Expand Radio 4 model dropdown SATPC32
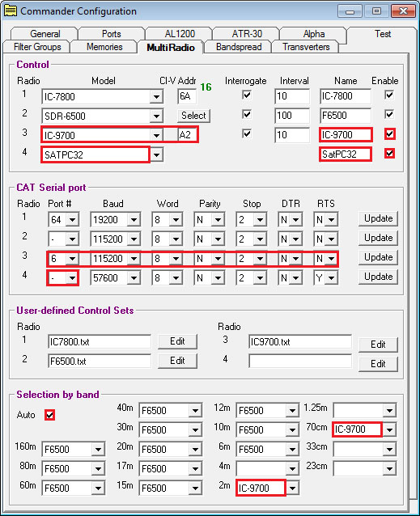This screenshot has width=420, height=516. (156, 154)
